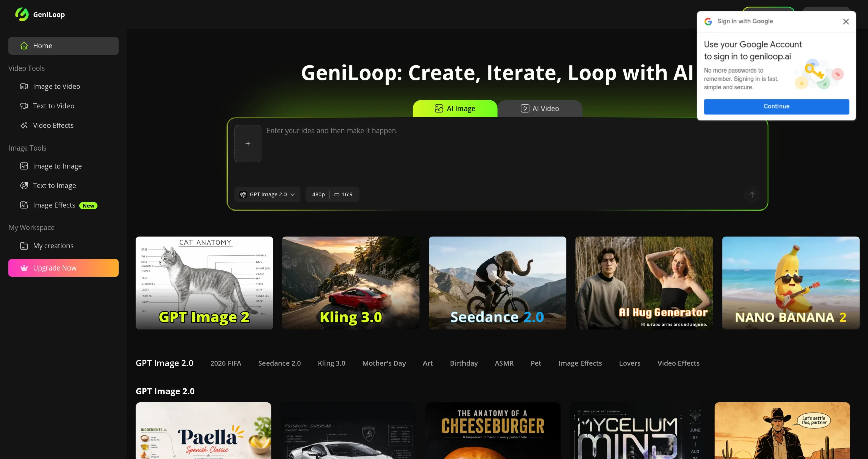Click the New badge beside Image Effects
Viewport: 868px width, 459px height.
pyautogui.click(x=88, y=206)
